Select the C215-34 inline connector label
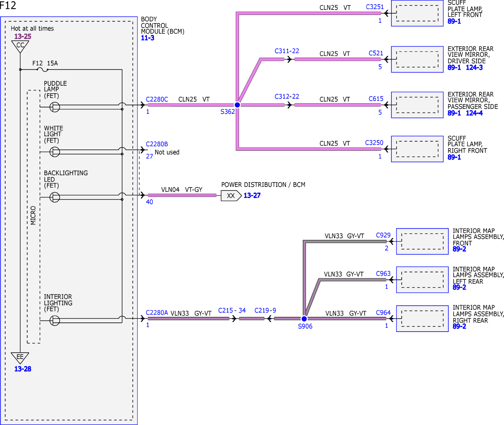 [x=232, y=310]
